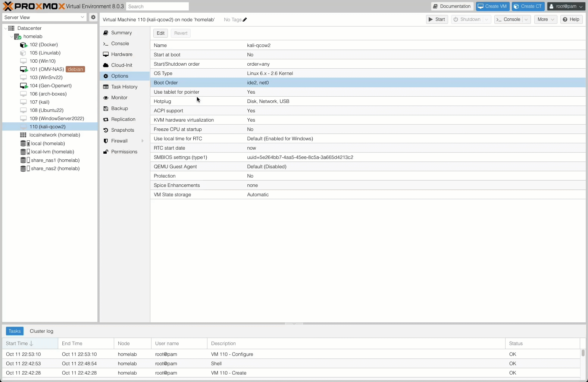This screenshot has height=382, width=588.
Task: Open the Summary section
Action: [125, 33]
